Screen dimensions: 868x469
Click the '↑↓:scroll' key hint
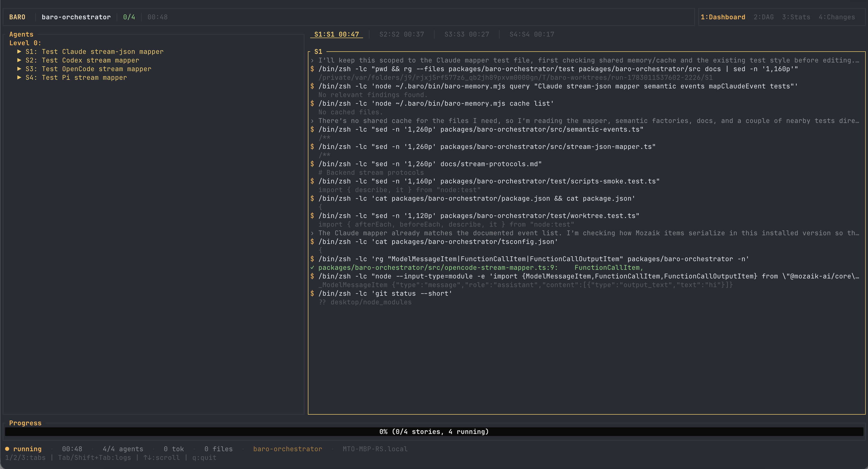point(161,458)
